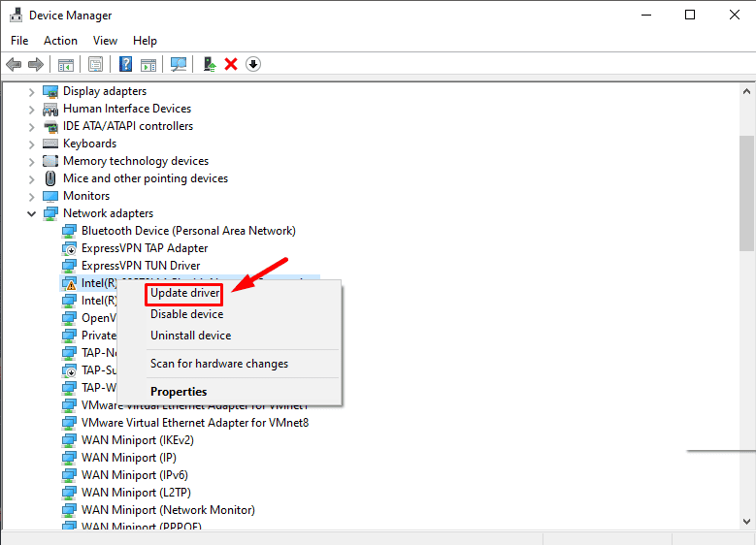Click the Back arrow toolbar icon
The image size is (756, 545).
pyautogui.click(x=14, y=64)
